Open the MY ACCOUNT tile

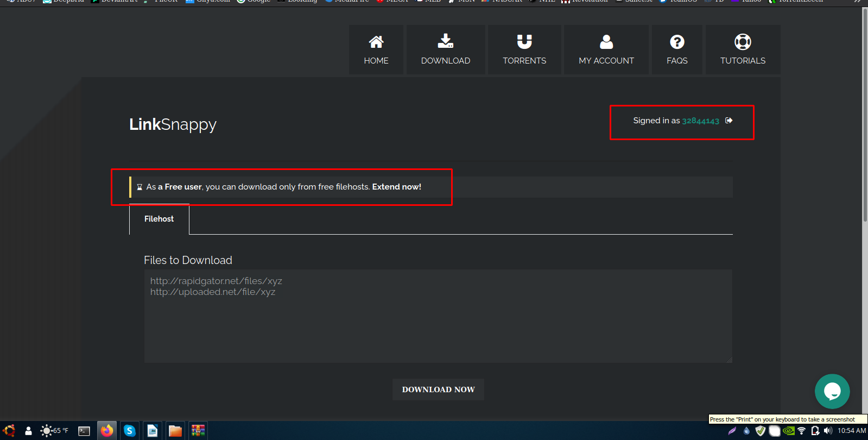click(606, 49)
